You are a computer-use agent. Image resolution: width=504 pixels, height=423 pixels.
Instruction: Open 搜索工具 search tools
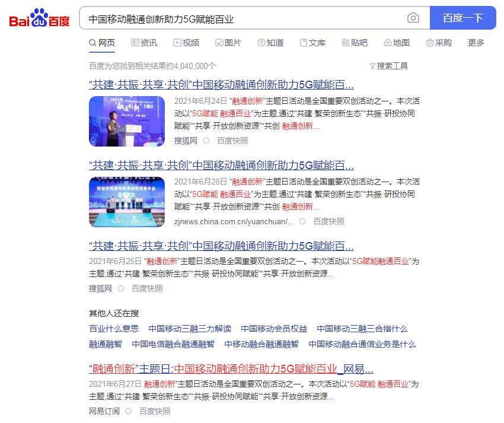click(x=389, y=66)
